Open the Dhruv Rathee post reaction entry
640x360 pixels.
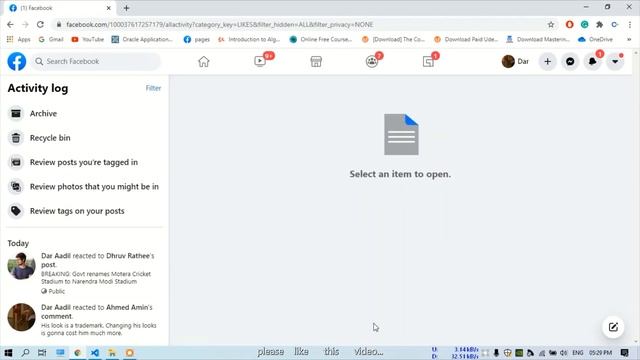pyautogui.click(x=84, y=273)
